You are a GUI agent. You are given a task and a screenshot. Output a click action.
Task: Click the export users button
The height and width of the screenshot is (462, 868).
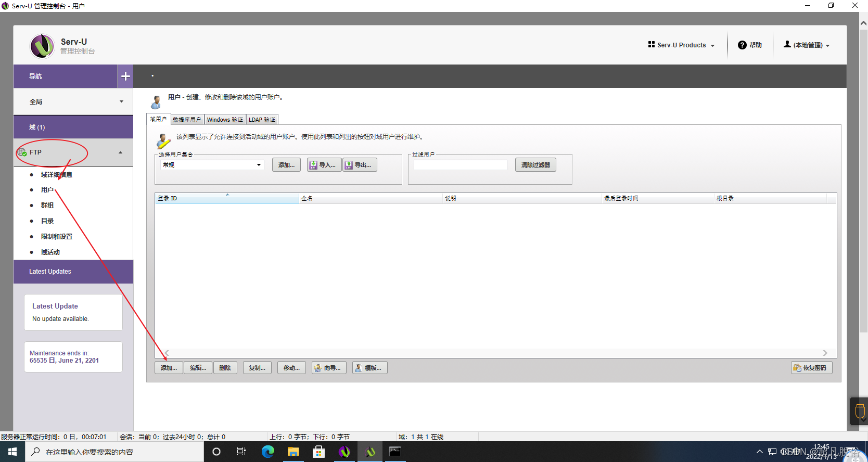pos(360,165)
